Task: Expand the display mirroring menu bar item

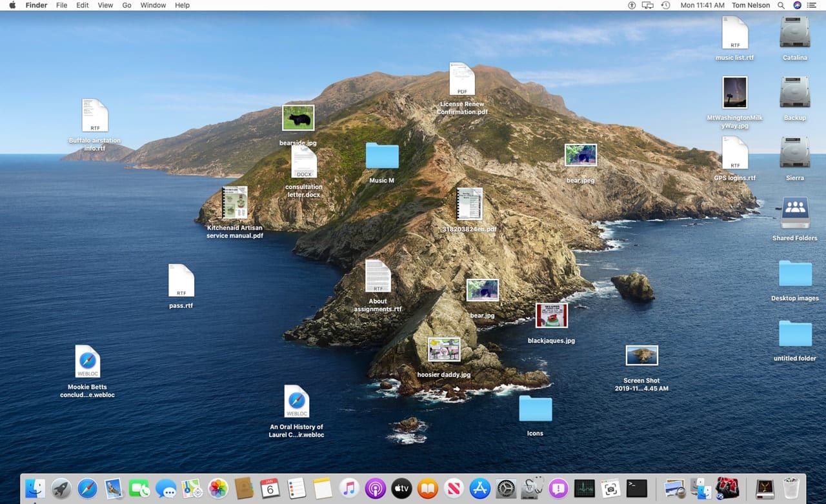Action: coord(649,5)
